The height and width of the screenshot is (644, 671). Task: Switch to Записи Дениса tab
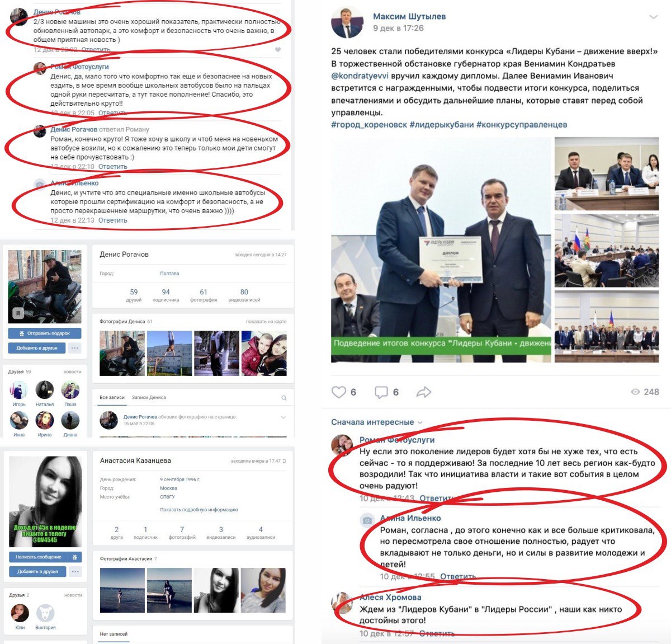pos(149,397)
